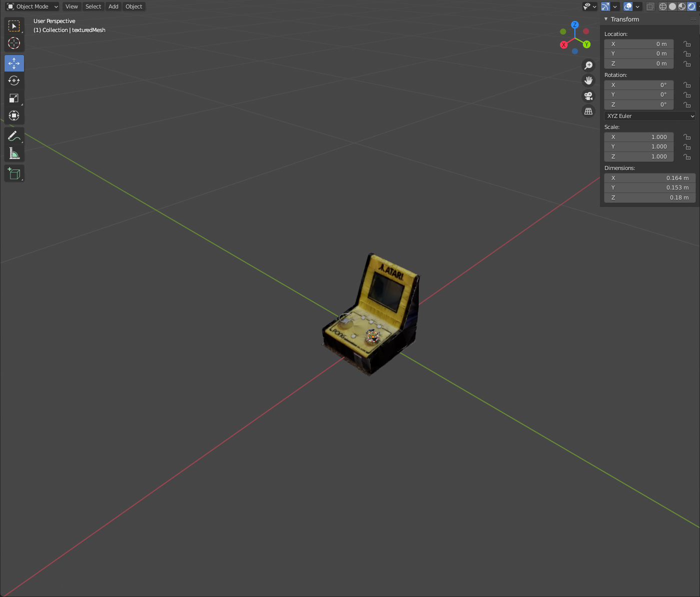Image resolution: width=700 pixels, height=597 pixels.
Task: Select the Add Cube tool
Action: click(x=14, y=173)
